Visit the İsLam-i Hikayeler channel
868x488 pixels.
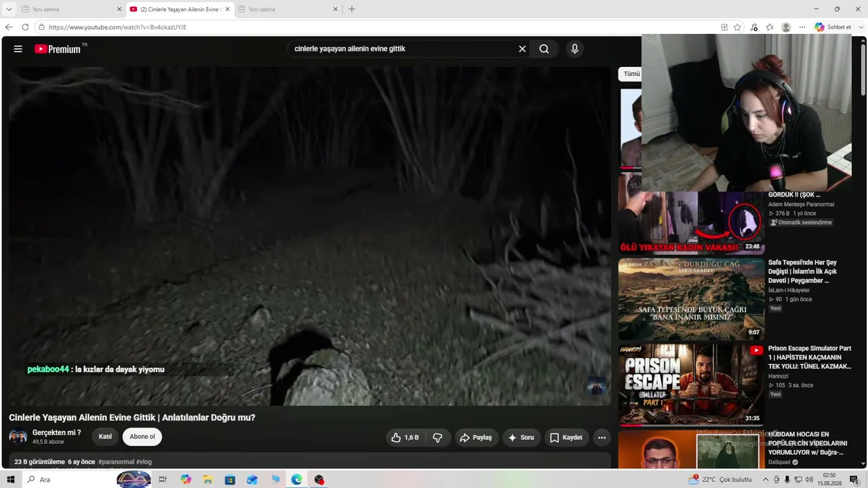point(789,290)
